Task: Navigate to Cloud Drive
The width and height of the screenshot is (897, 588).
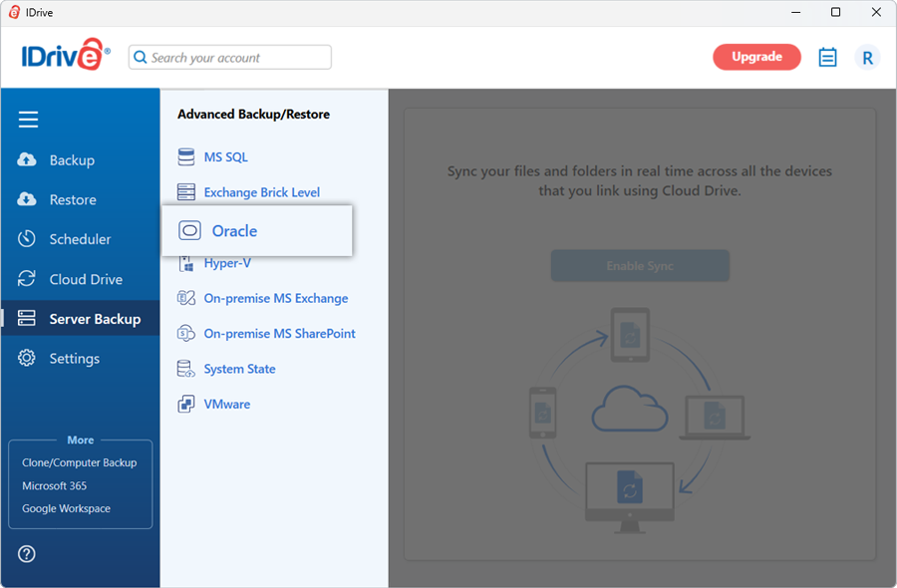Action: (x=86, y=279)
